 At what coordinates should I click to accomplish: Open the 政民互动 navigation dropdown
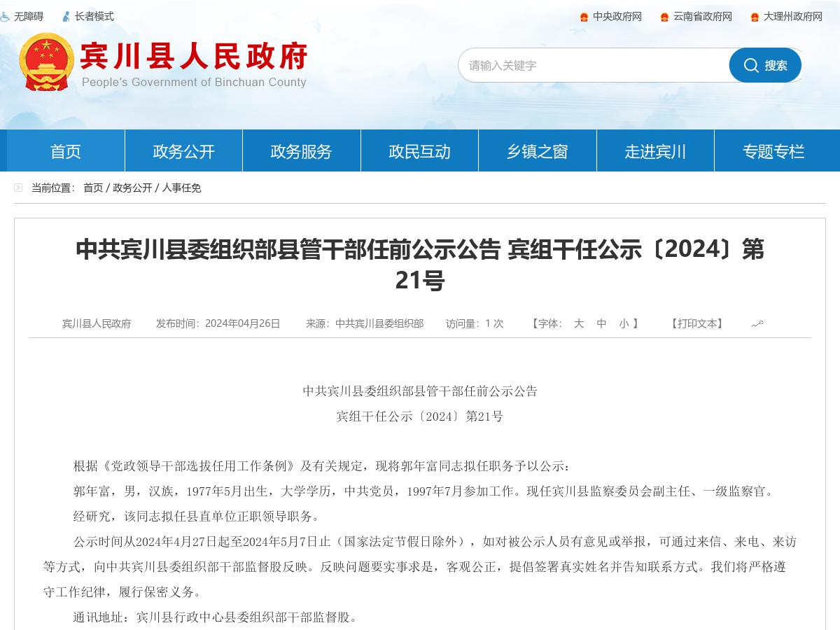[419, 150]
